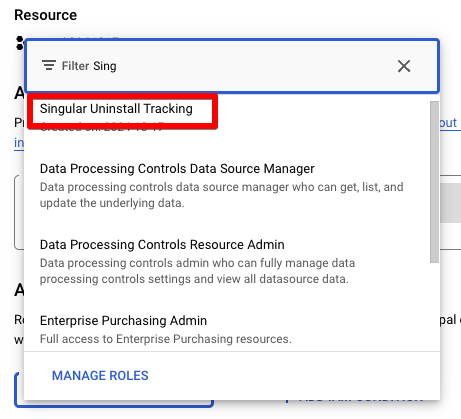The width and height of the screenshot is (461, 419).
Task: Click the created-on date under Singular Uninstall Tracking
Action: [x=102, y=127]
